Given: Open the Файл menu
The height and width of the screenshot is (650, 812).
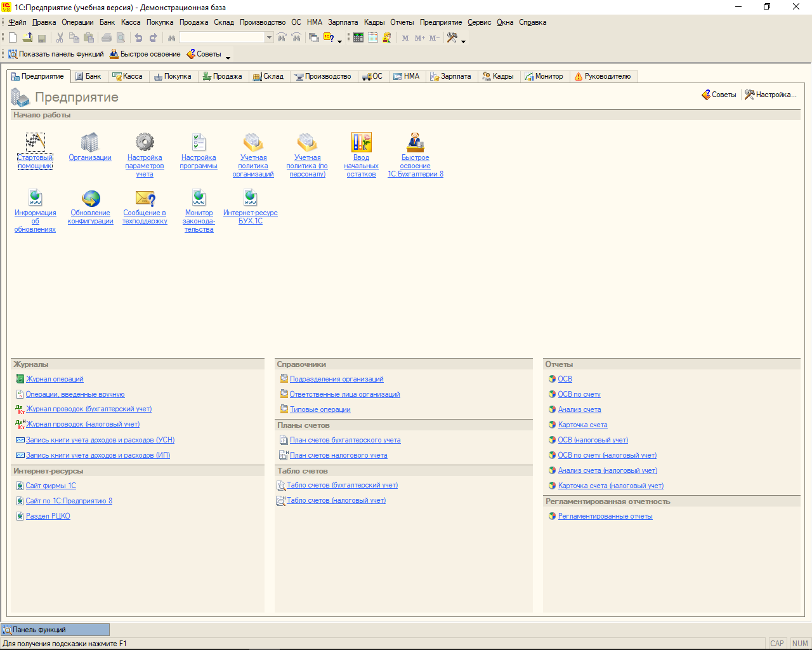Looking at the screenshot, I should click(17, 22).
